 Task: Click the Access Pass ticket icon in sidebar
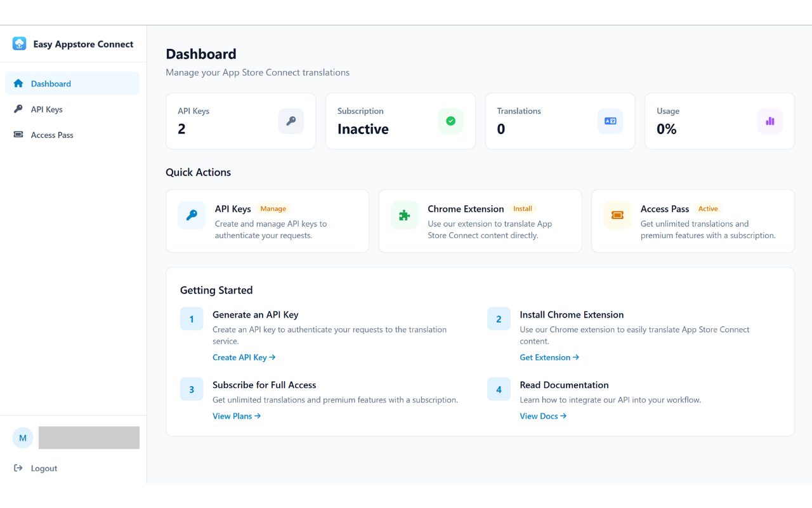click(18, 135)
